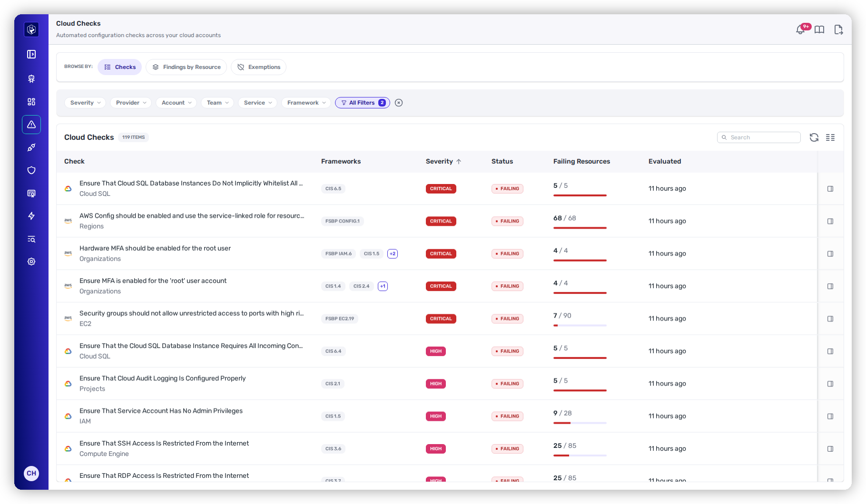The height and width of the screenshot is (504, 866).
Task: Open the certificate monitor sidebar icon
Action: [x=31, y=193]
